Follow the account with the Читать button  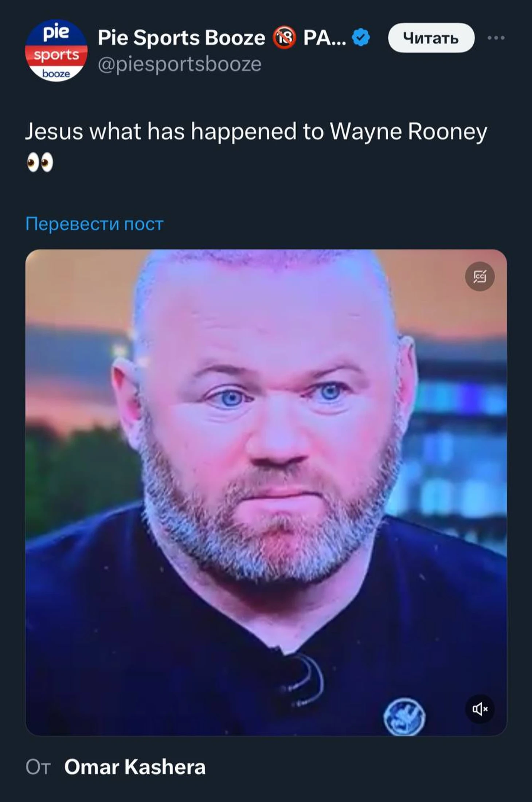point(431,38)
